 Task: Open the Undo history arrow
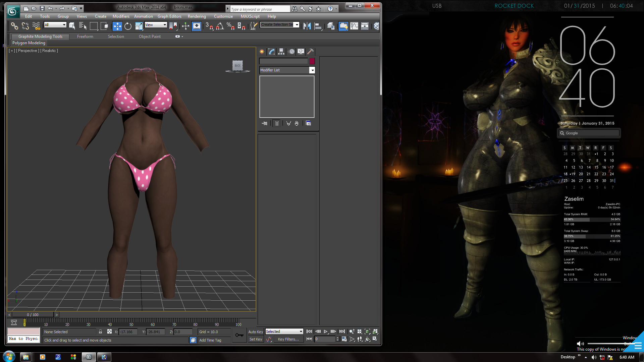point(56,8)
